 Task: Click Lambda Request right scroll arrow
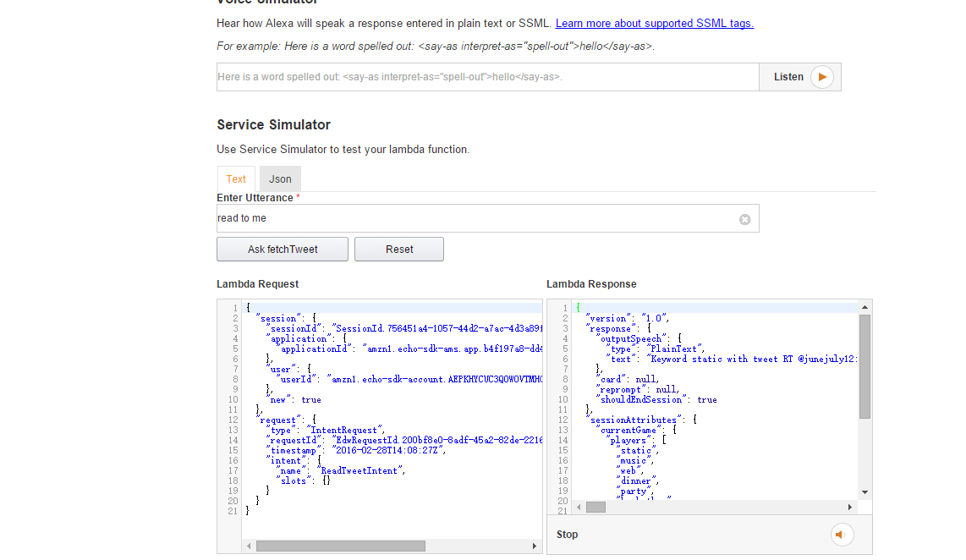tap(534, 546)
